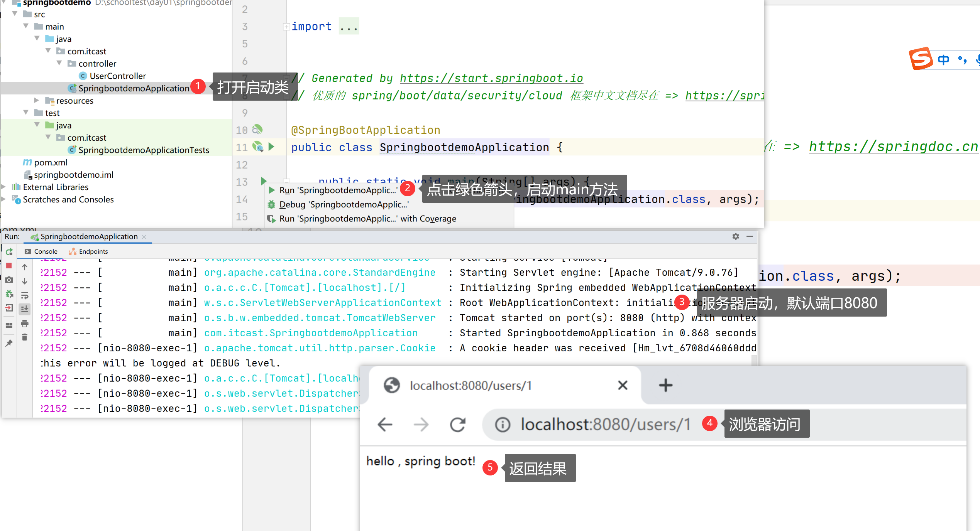The width and height of the screenshot is (980, 531).
Task: Collapse the test folder
Action: point(26,113)
